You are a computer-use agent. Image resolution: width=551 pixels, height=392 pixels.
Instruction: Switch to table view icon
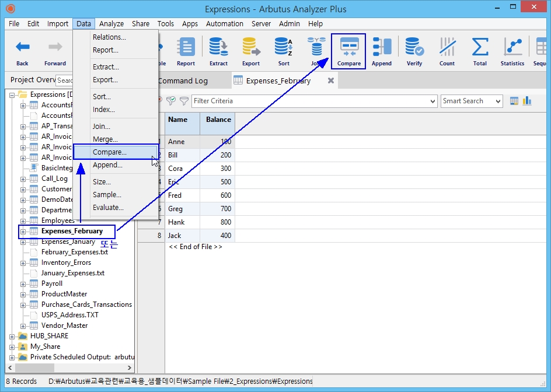(514, 101)
